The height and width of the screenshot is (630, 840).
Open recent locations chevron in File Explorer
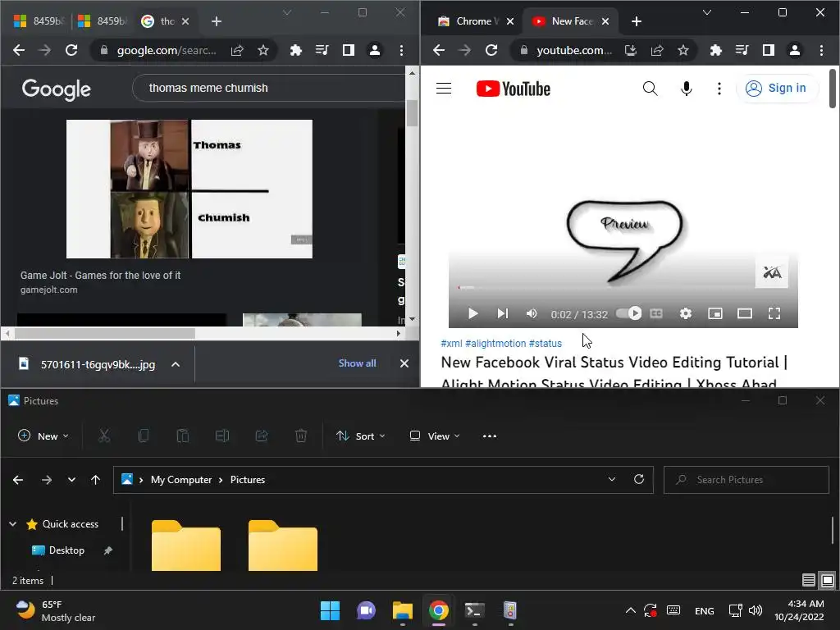click(72, 480)
